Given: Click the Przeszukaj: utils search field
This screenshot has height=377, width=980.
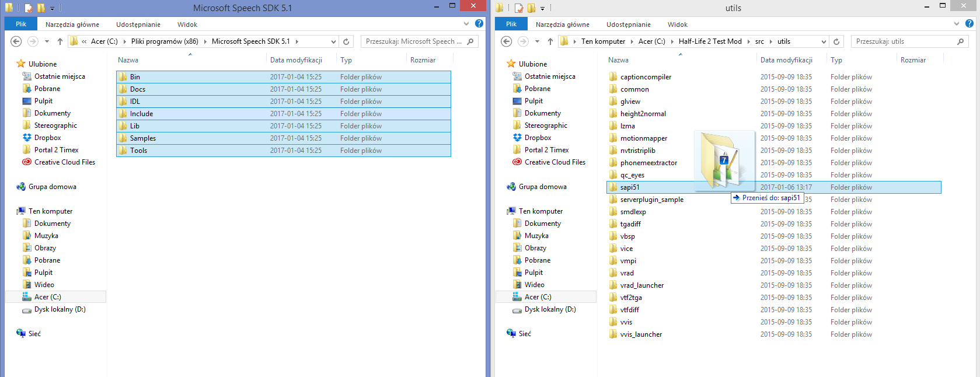Looking at the screenshot, I should pyautogui.click(x=909, y=41).
